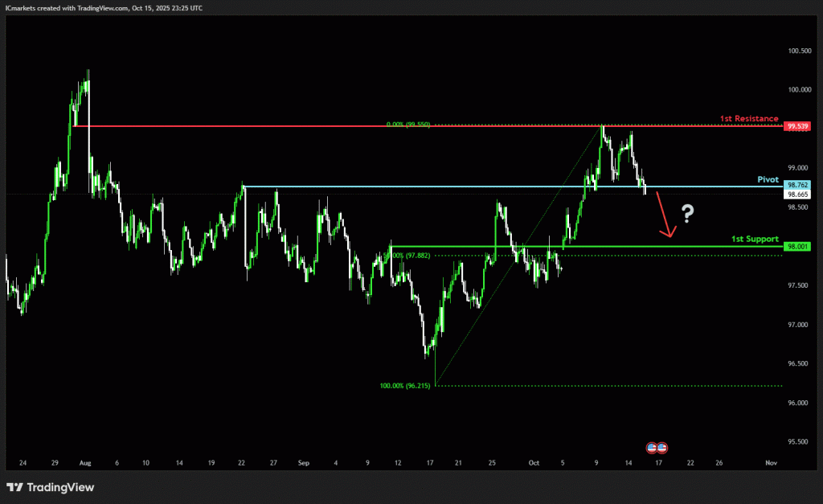Screen dimensions: 823x504
Task: Click the "Sep" label on time axis
Action: point(303,463)
